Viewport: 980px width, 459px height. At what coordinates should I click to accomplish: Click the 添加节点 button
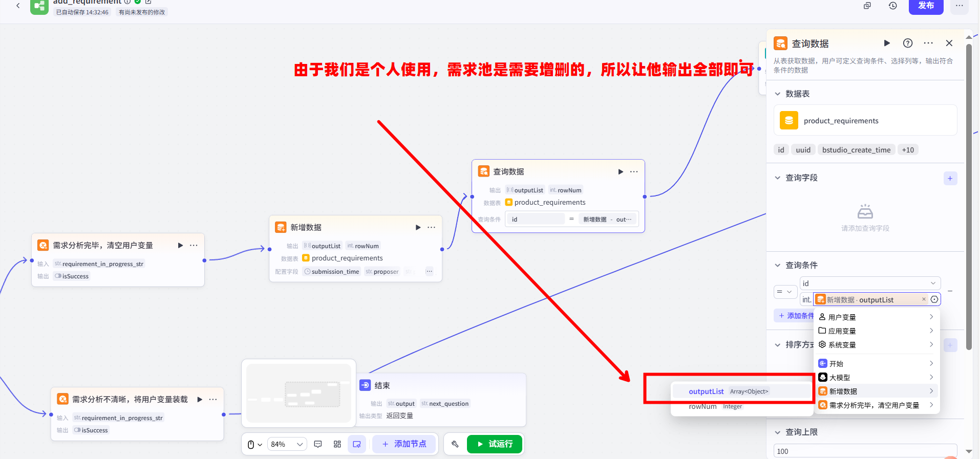404,444
